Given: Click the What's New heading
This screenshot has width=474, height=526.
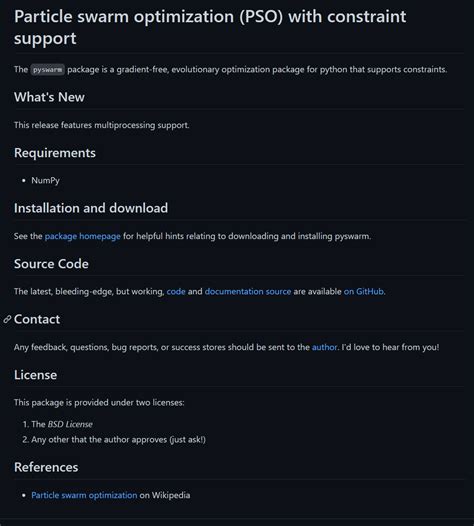Looking at the screenshot, I should click(x=49, y=97).
